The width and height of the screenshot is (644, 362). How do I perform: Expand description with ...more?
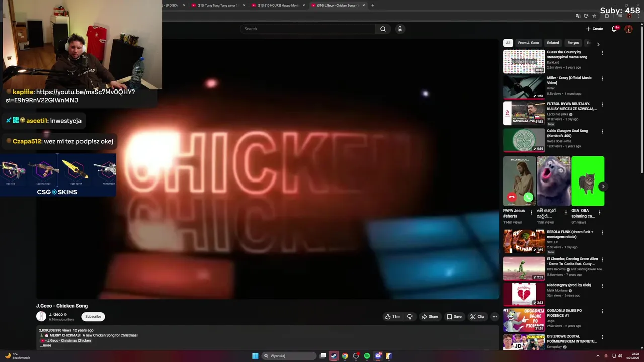click(46, 345)
